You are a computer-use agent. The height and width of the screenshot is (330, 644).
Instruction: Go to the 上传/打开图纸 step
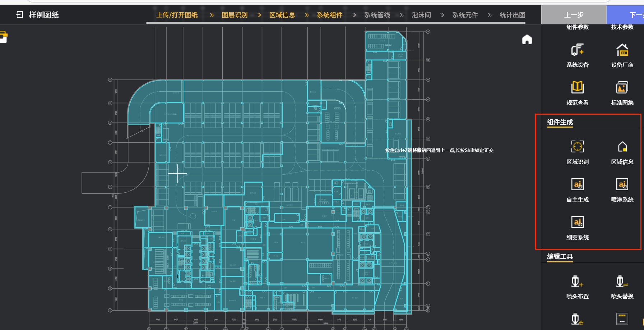[177, 15]
